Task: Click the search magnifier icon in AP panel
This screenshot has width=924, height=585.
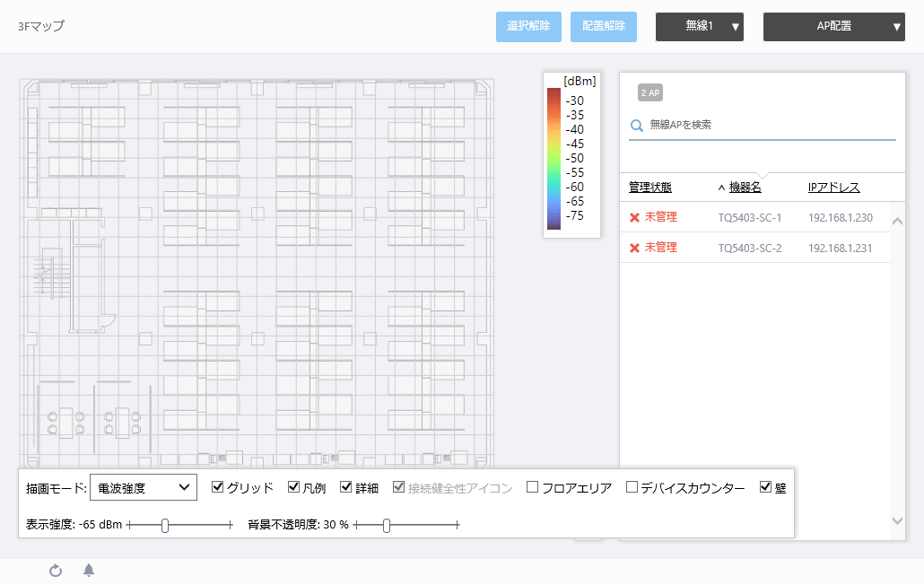Action: point(636,126)
